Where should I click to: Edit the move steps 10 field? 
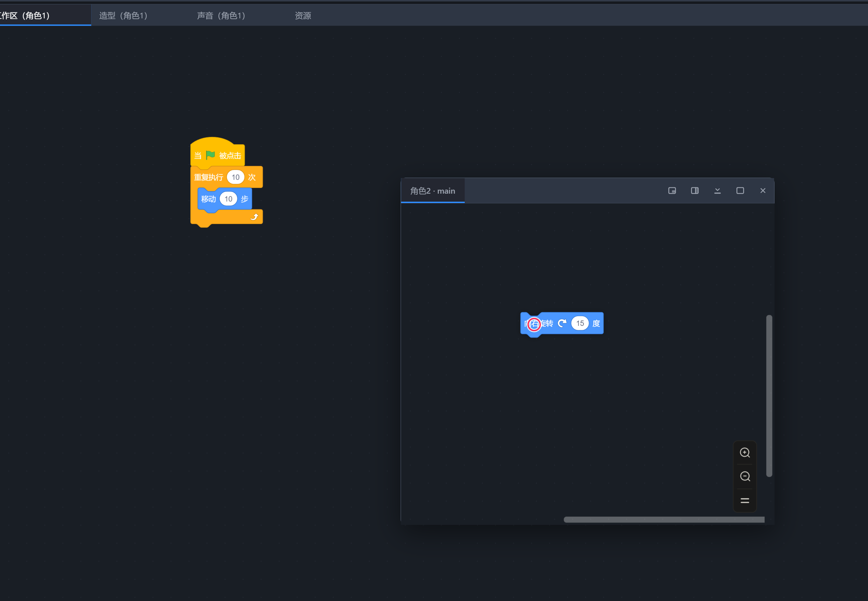[x=228, y=199]
